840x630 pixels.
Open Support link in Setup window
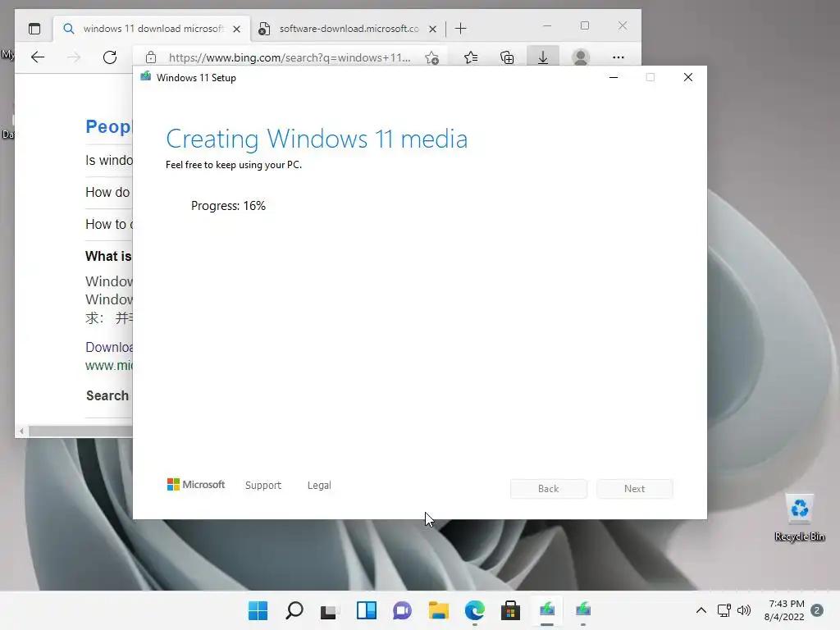click(x=263, y=486)
